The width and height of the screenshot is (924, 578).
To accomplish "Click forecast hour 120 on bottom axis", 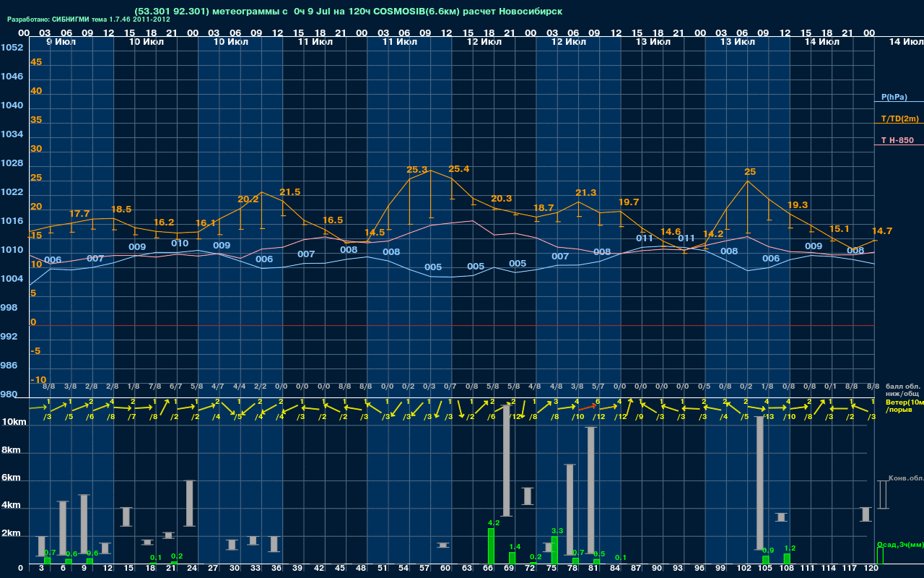I will (x=871, y=569).
